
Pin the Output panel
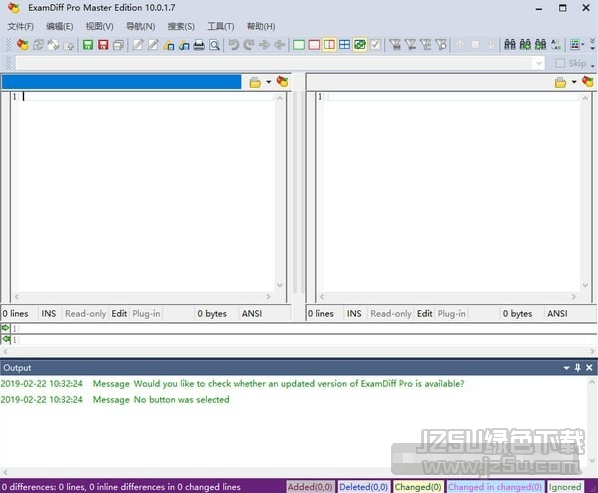[x=578, y=368]
